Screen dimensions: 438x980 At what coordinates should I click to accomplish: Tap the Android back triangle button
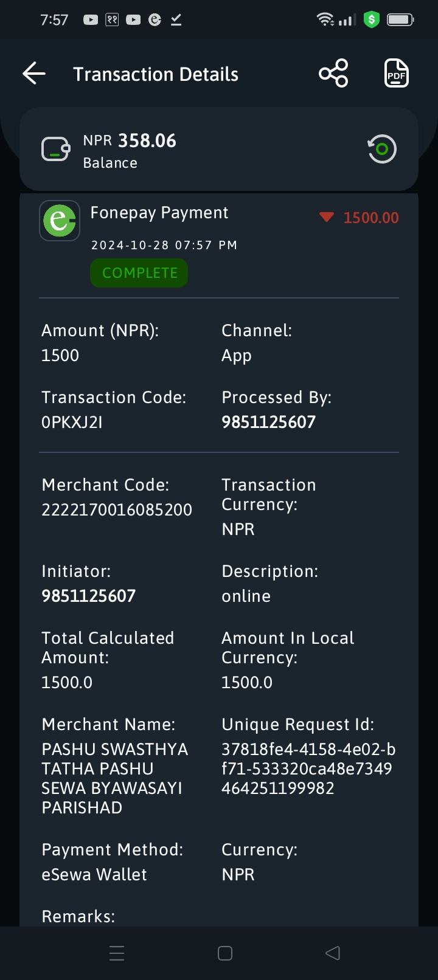tap(333, 953)
